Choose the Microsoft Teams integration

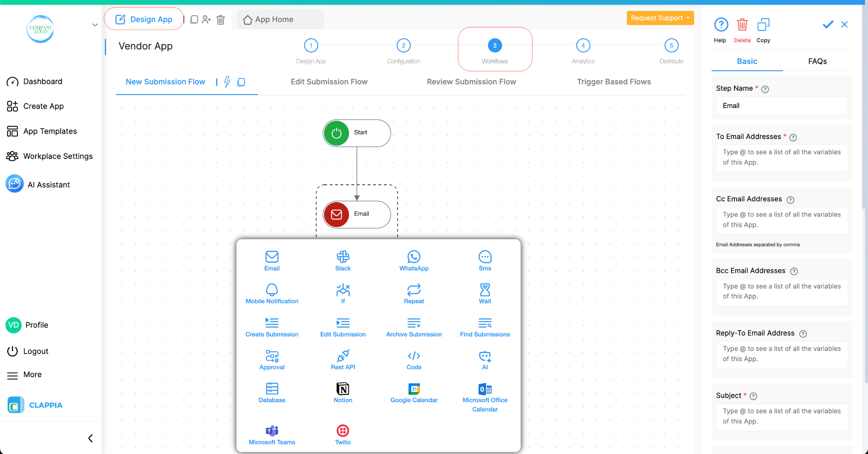click(271, 433)
